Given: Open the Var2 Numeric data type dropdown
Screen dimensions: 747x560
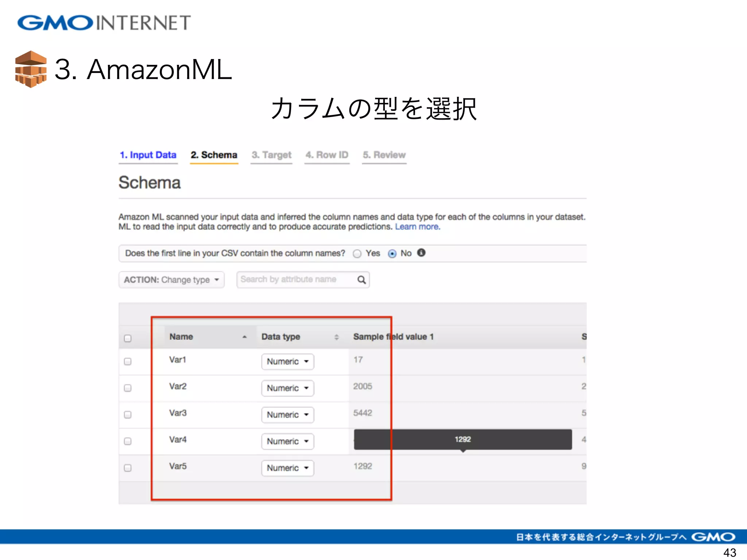Looking at the screenshot, I should pyautogui.click(x=287, y=388).
